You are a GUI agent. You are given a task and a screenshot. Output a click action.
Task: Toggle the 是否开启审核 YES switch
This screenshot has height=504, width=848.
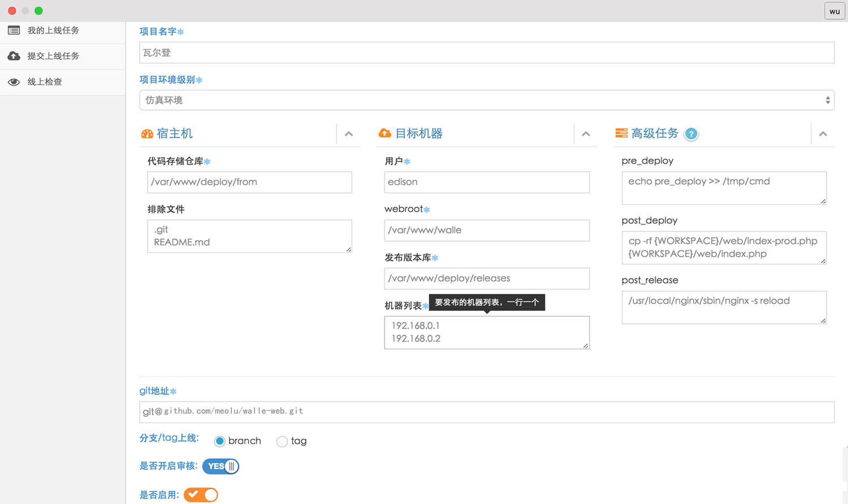(220, 466)
